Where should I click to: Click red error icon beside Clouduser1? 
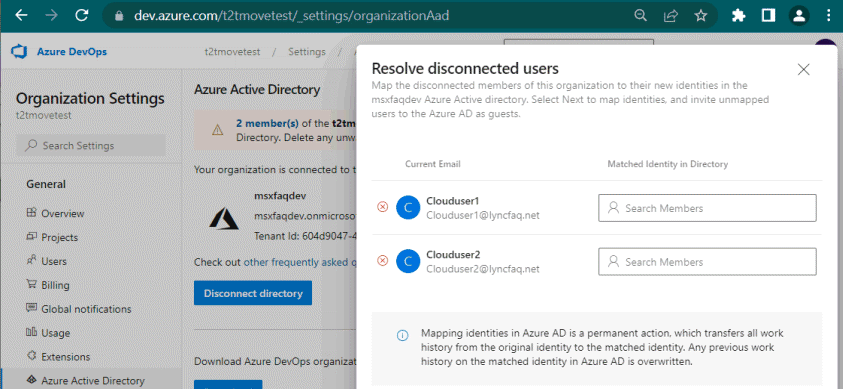pos(382,207)
